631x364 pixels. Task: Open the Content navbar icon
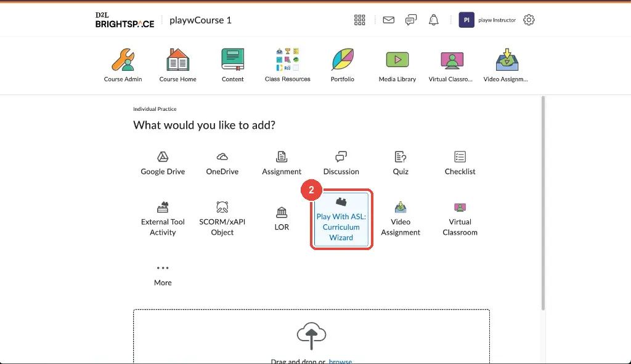click(x=232, y=65)
